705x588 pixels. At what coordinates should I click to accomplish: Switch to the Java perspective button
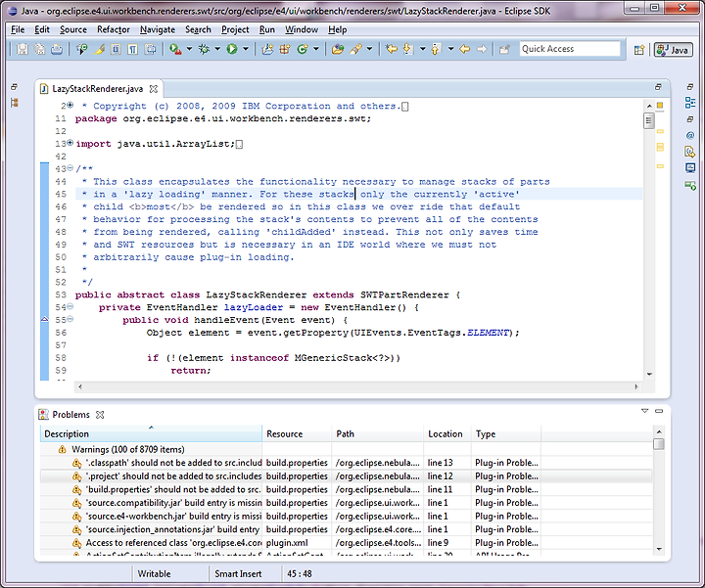click(x=673, y=50)
